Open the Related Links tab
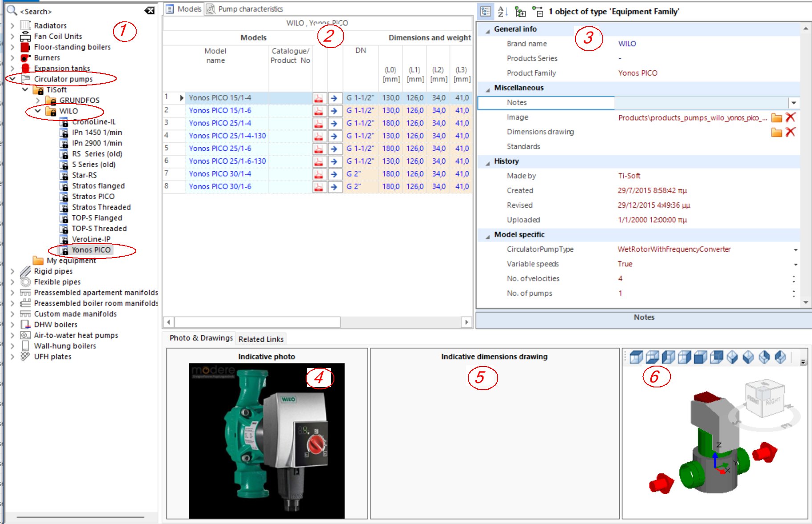This screenshot has height=524, width=812. (x=261, y=339)
